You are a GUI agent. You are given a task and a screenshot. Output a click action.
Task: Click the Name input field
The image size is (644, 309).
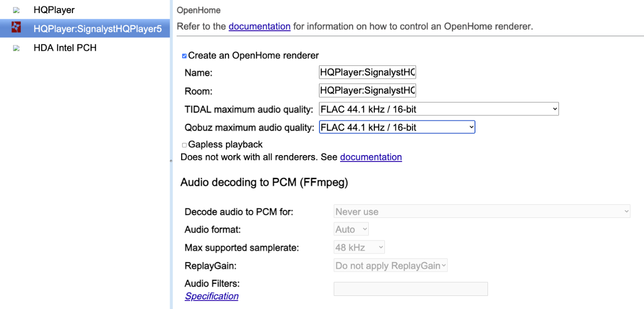(x=367, y=72)
